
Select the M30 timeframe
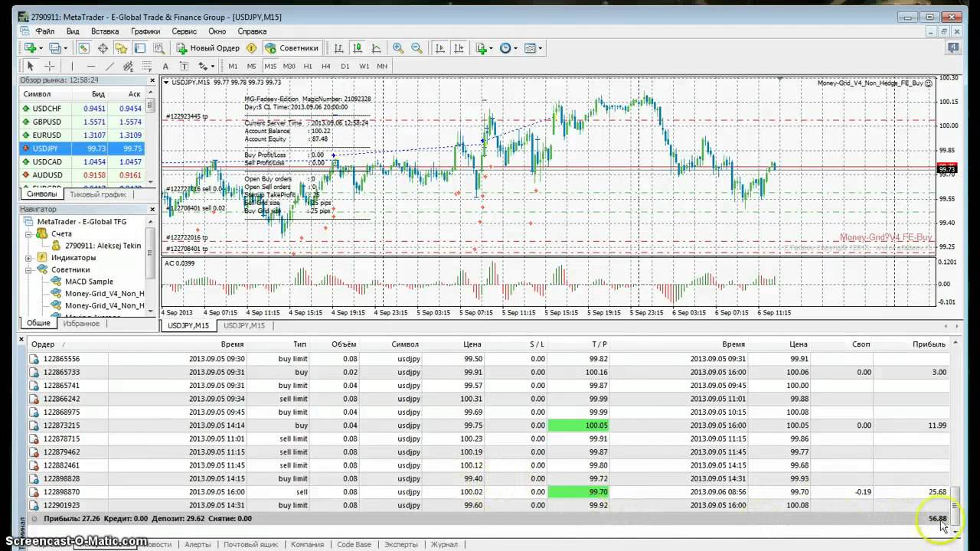(289, 66)
